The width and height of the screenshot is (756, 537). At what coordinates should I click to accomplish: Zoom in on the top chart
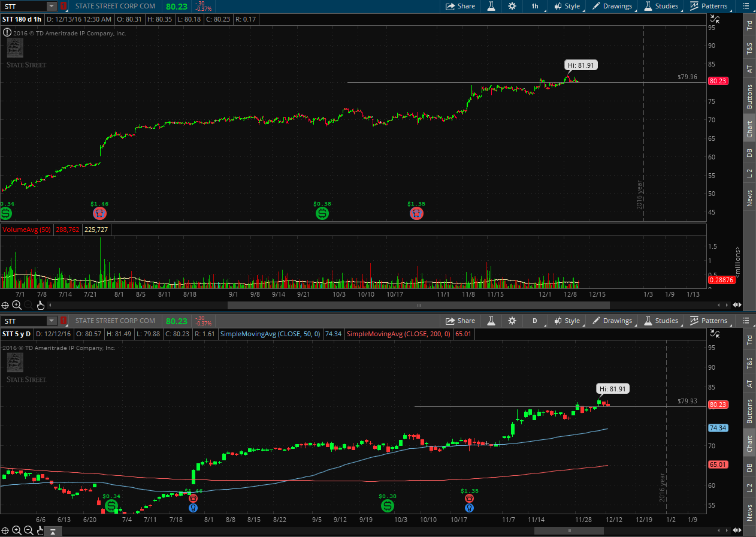click(x=17, y=305)
